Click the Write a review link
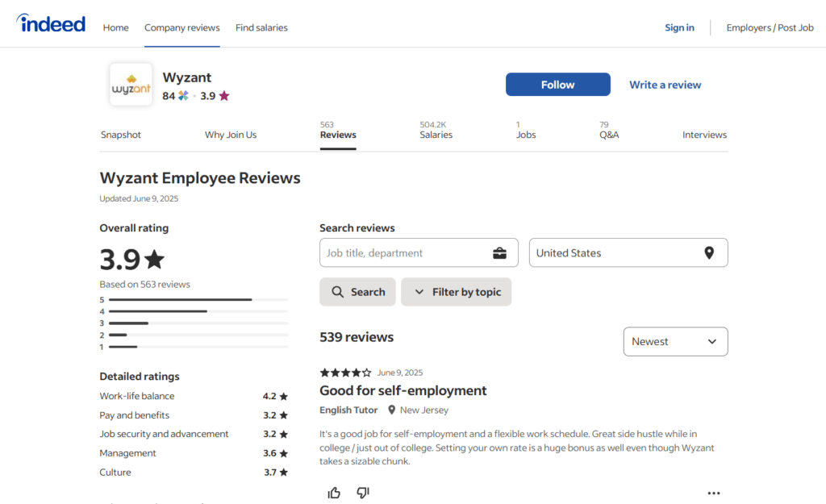The width and height of the screenshot is (826, 504). tap(665, 85)
